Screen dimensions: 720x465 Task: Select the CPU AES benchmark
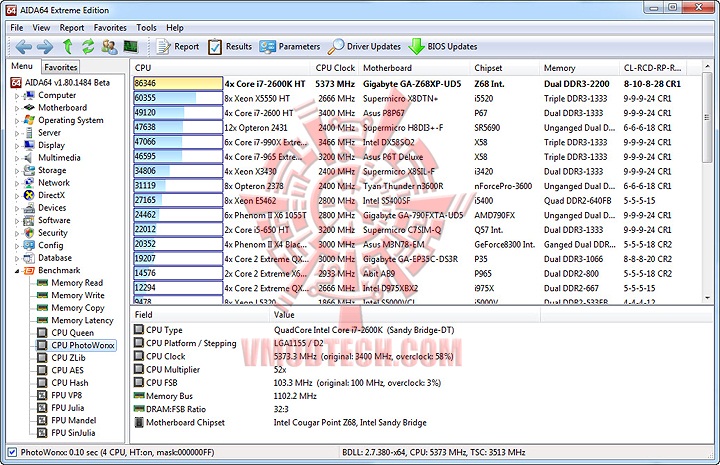click(x=68, y=370)
